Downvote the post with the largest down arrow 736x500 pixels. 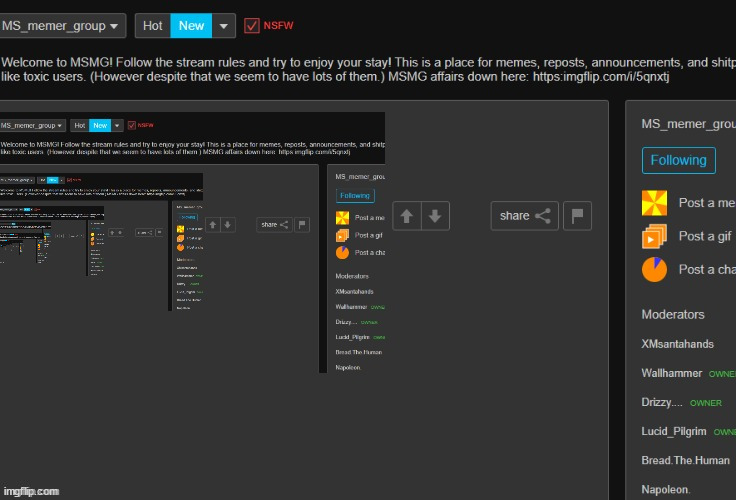435,216
